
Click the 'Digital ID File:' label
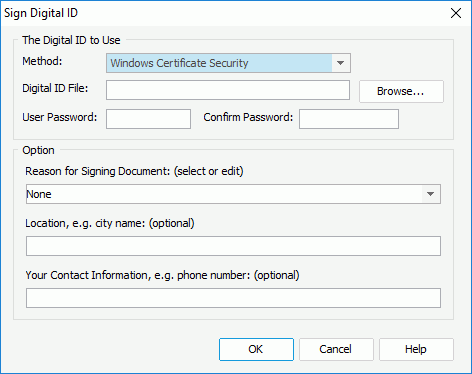pyautogui.click(x=55, y=88)
